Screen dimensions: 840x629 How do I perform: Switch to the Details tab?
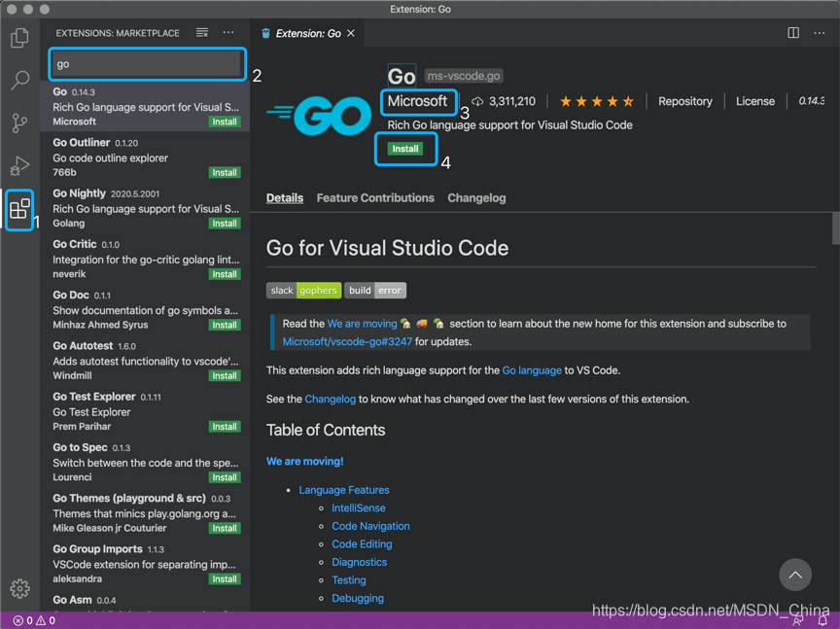click(x=285, y=197)
